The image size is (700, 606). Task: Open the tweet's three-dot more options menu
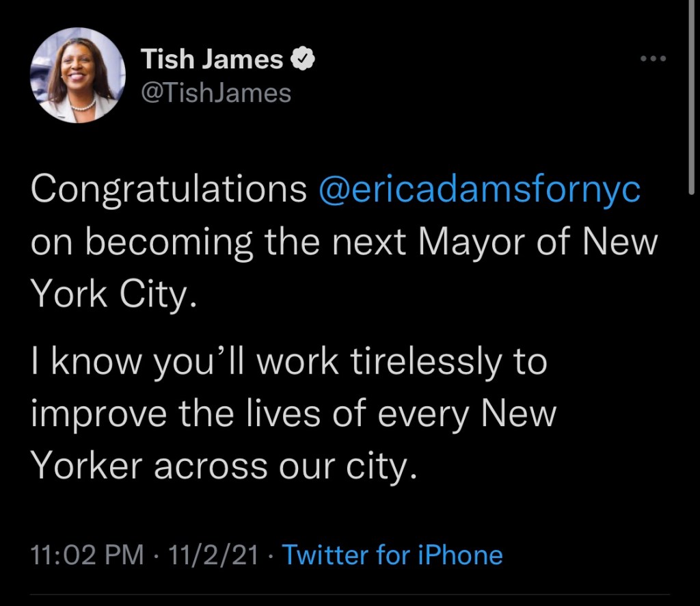(652, 59)
